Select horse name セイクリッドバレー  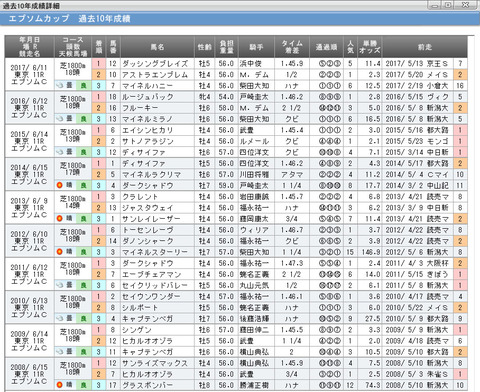[x=155, y=286]
